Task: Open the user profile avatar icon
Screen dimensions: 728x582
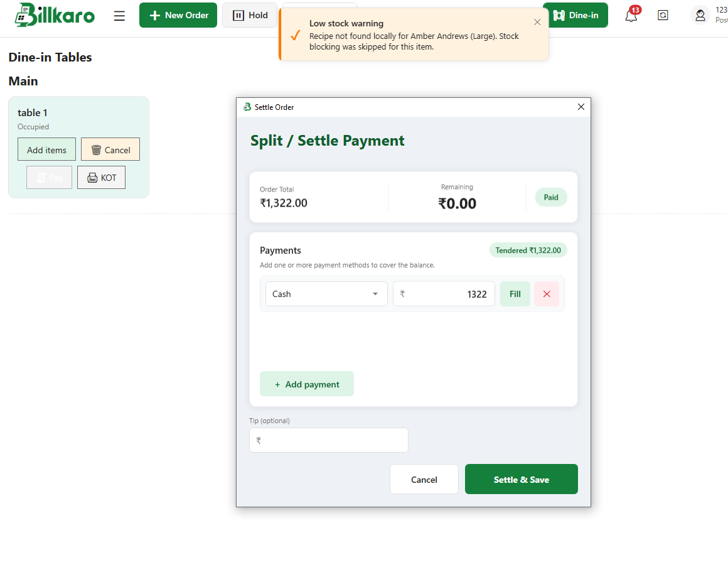Action: (x=700, y=15)
